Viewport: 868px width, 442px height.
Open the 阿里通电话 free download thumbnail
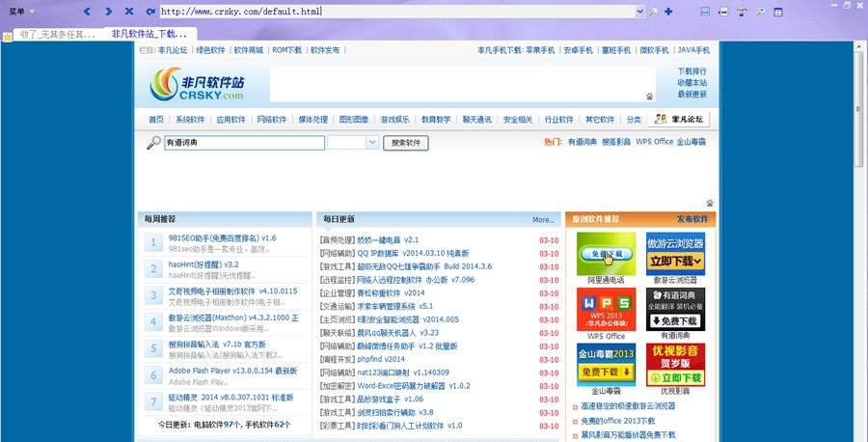click(x=607, y=253)
